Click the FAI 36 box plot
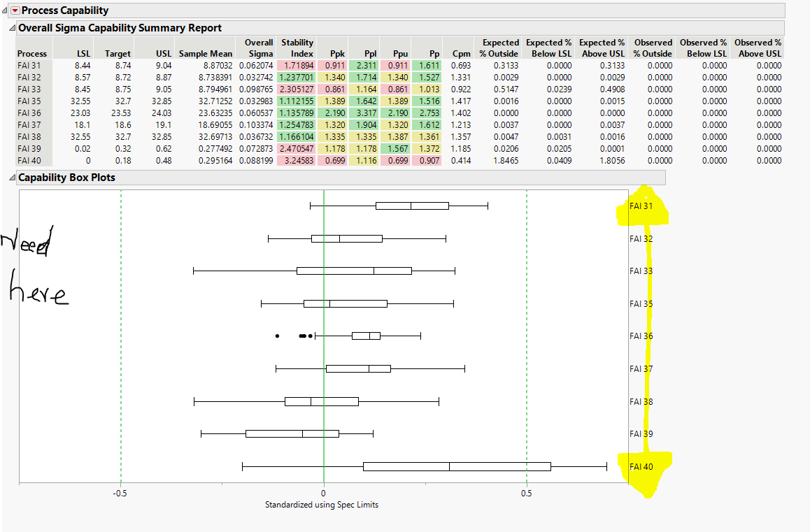 tap(364, 336)
